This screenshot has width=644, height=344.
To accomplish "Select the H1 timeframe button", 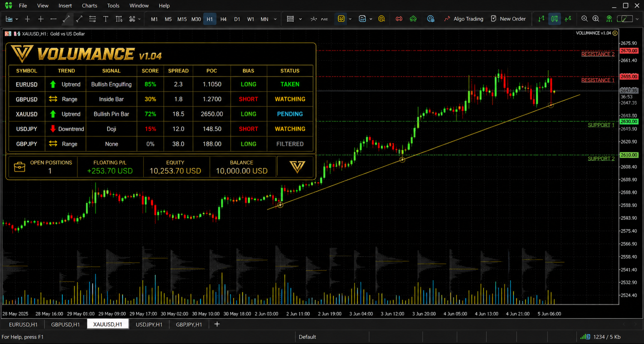I will (210, 19).
